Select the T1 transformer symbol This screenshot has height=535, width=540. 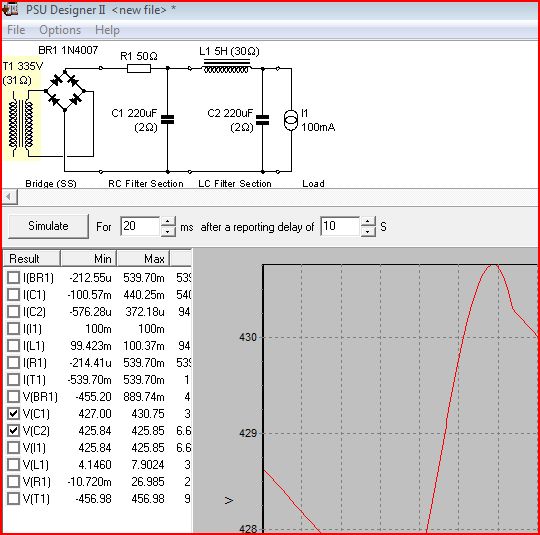21,125
